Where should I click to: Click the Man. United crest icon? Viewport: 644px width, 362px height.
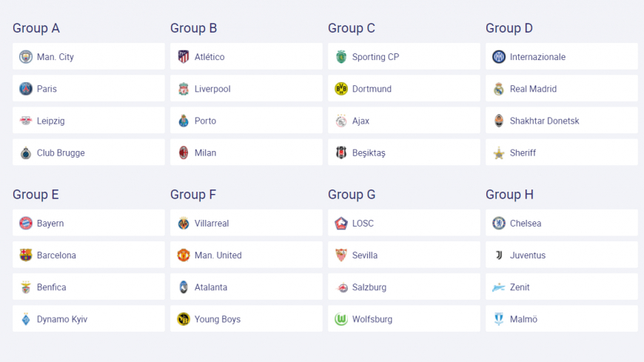(184, 255)
